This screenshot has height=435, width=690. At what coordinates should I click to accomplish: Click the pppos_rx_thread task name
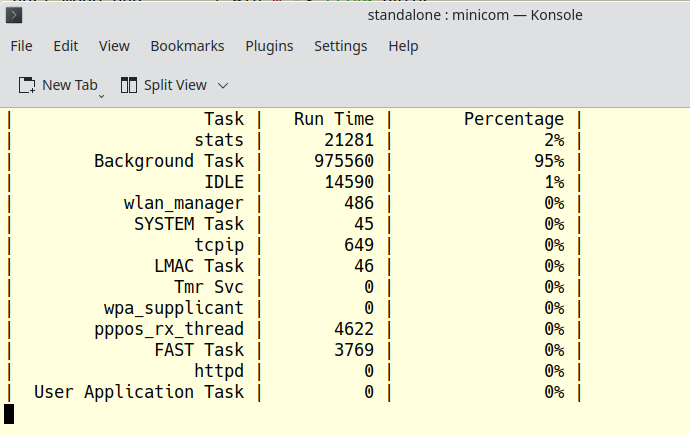coord(169,329)
